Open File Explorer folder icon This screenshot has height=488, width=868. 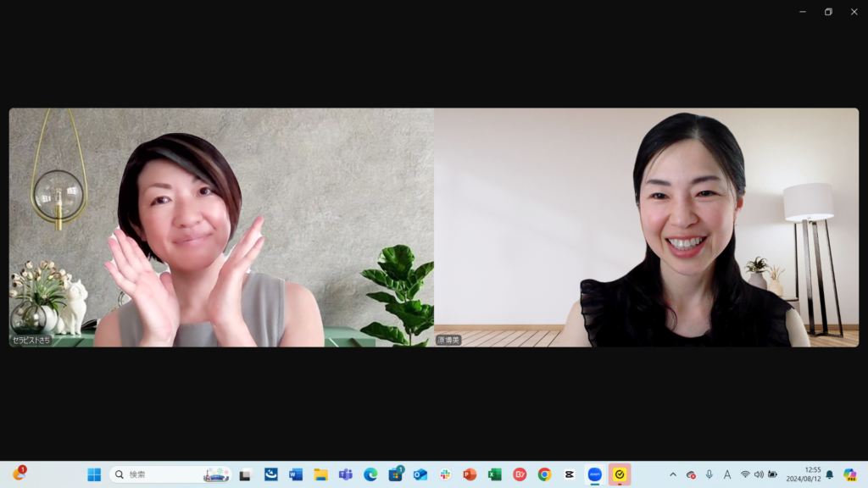point(320,474)
